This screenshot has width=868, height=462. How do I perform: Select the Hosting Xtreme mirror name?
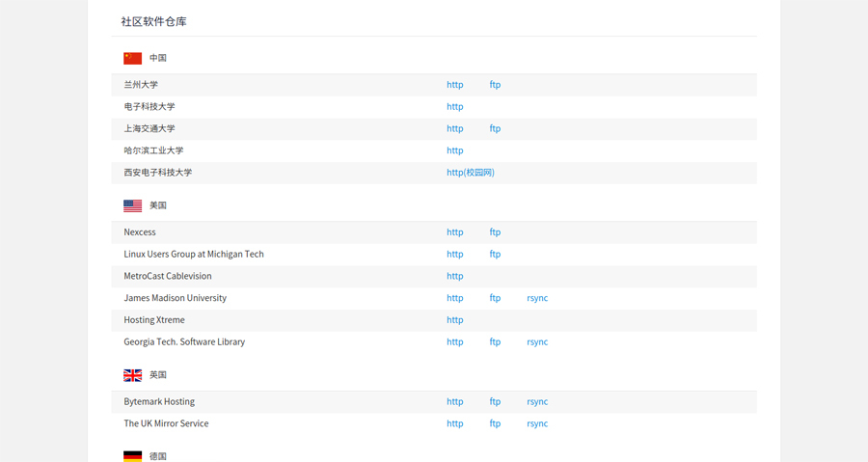(x=154, y=320)
